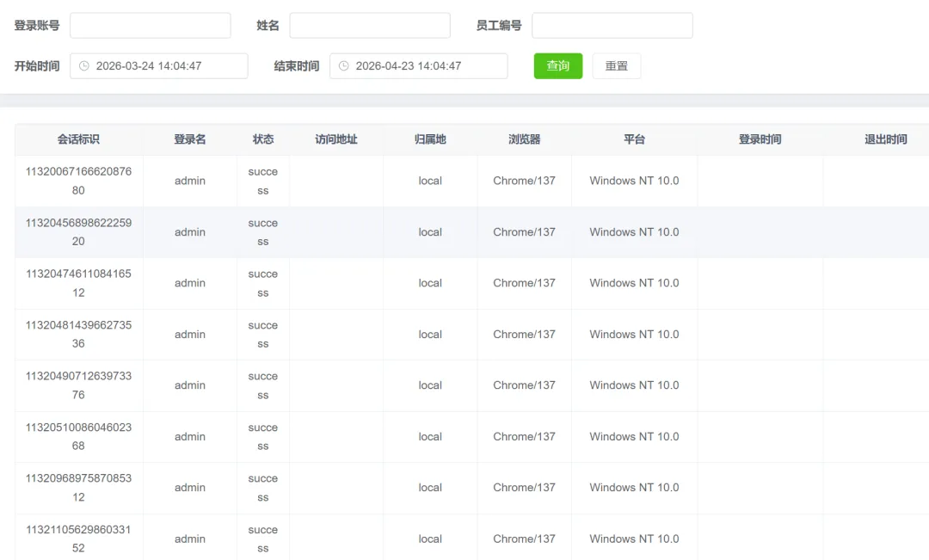Click the 登录名 column header

[x=189, y=139]
